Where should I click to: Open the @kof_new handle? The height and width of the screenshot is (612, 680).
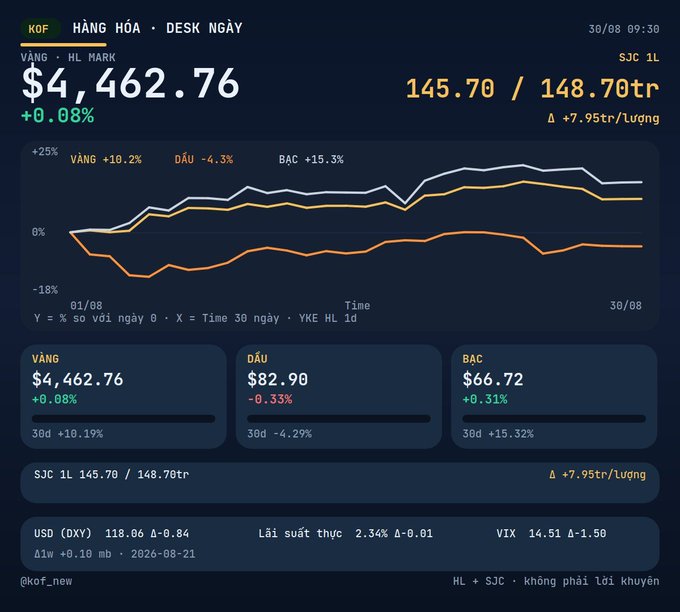point(46,581)
